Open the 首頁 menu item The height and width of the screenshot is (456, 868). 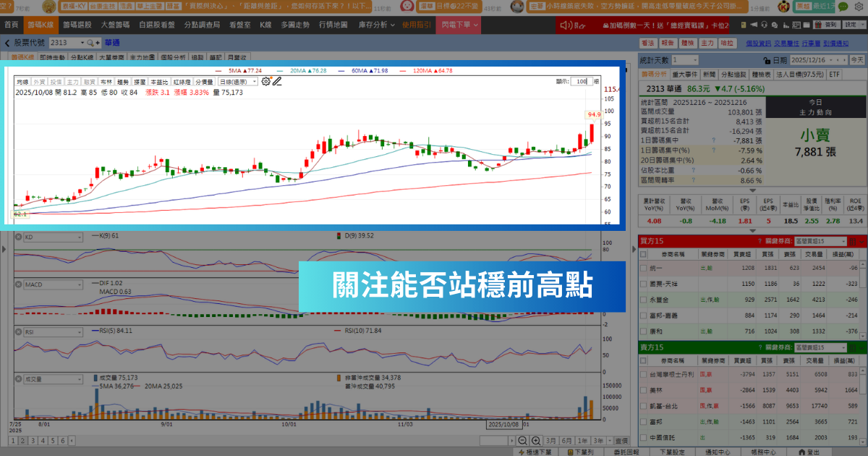tap(12, 25)
